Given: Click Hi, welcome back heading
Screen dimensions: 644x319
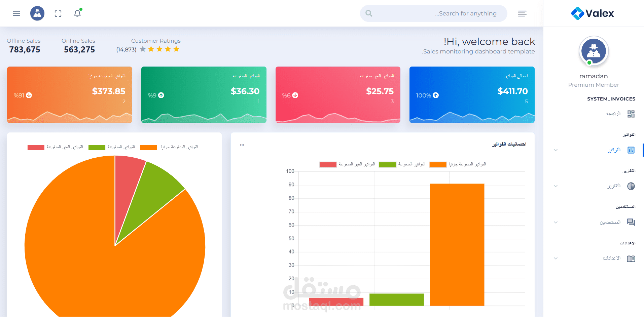Looking at the screenshot, I should pos(489,42).
